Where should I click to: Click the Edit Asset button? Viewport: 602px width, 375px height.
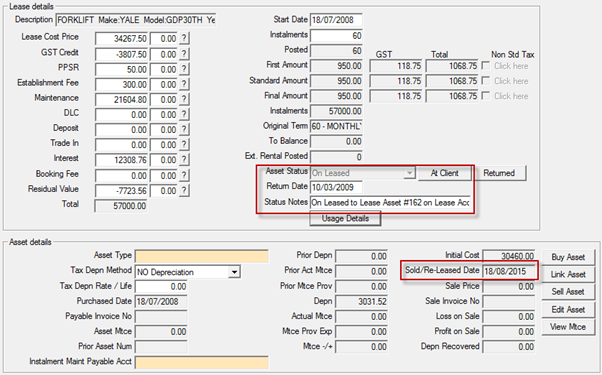(x=568, y=309)
